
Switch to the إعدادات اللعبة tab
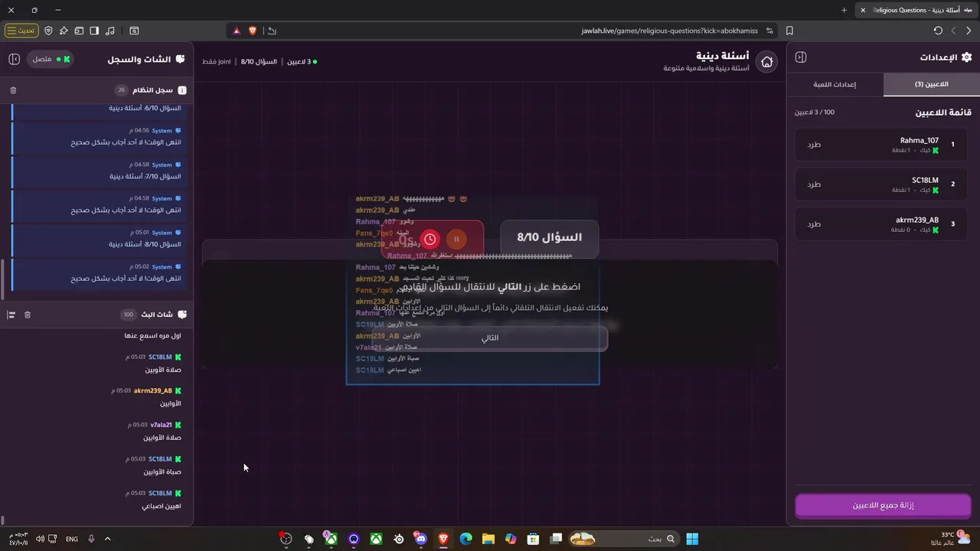pos(835,84)
